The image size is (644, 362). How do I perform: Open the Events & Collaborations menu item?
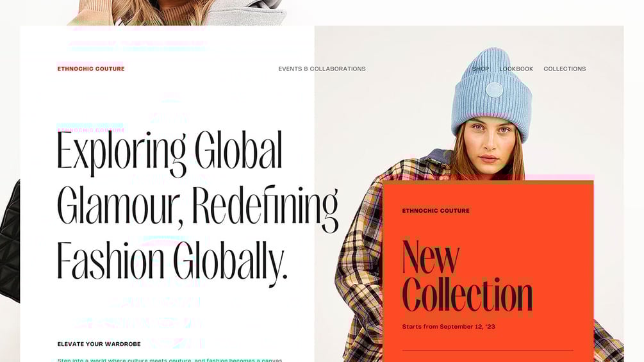coord(322,69)
